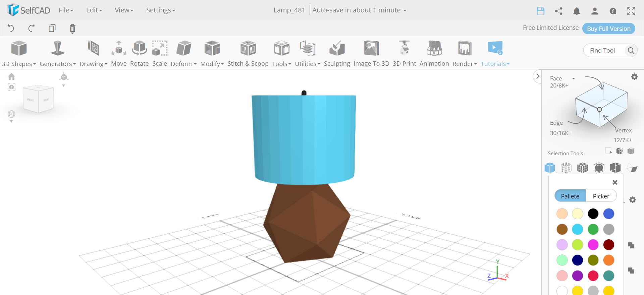Screen dimensions: 644x295
Task: Click the Buy Full Version button
Action: (609, 28)
